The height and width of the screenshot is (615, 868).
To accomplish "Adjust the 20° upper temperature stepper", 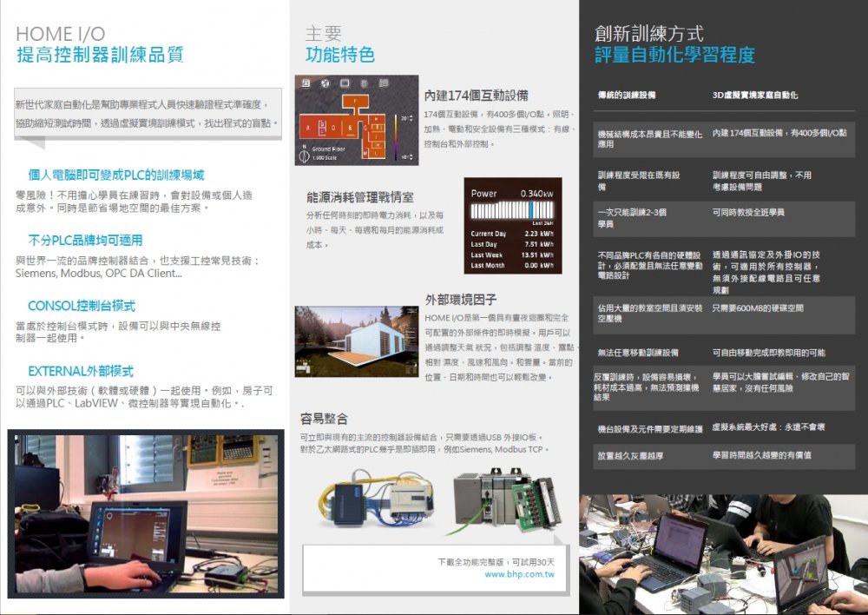I will 410,117.
